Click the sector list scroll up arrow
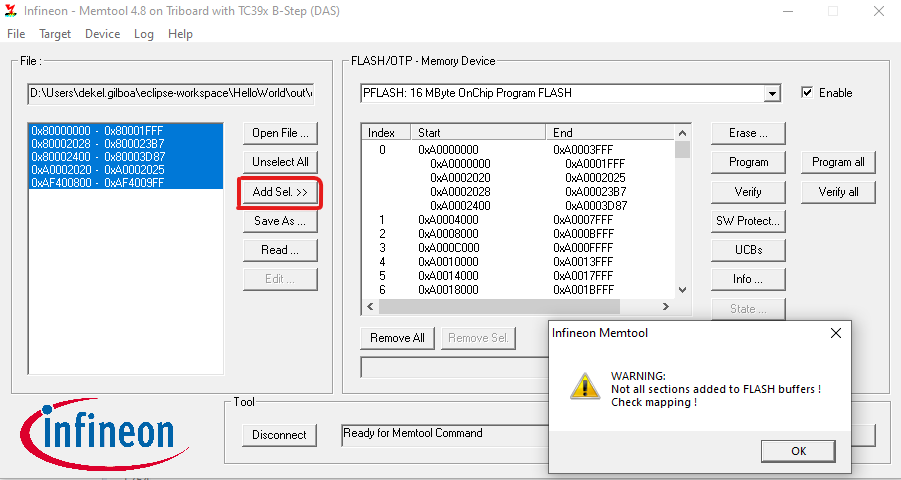901x480 pixels. 682,133
